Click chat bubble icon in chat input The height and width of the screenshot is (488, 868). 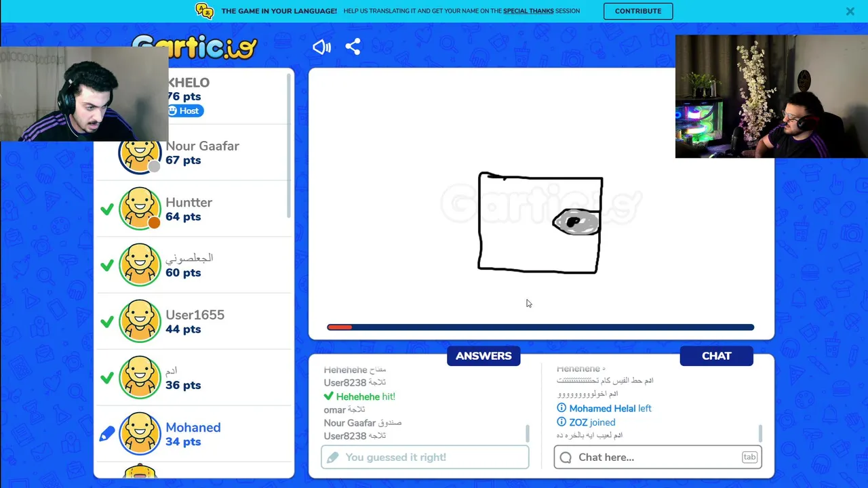point(566,457)
